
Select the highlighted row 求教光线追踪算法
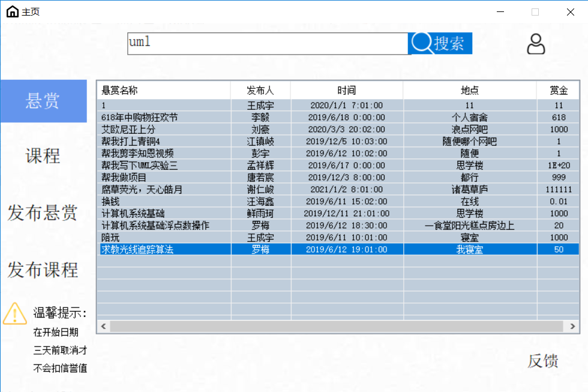338,250
